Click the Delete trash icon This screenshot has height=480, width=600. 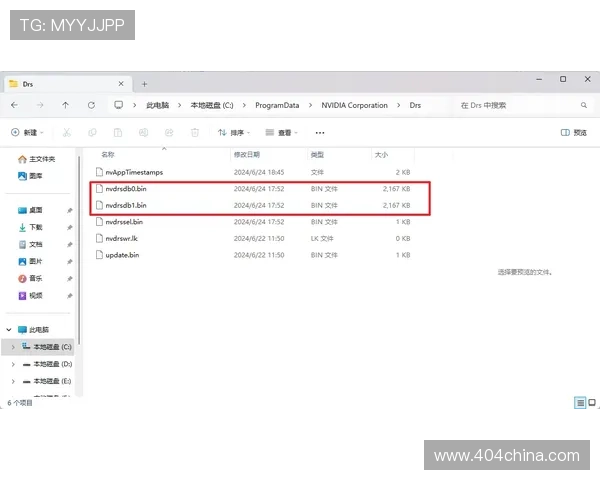click(x=195, y=132)
